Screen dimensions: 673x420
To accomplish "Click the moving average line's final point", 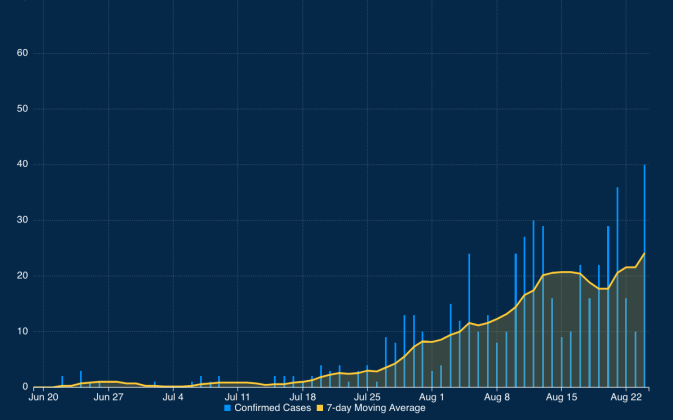I will pos(645,254).
